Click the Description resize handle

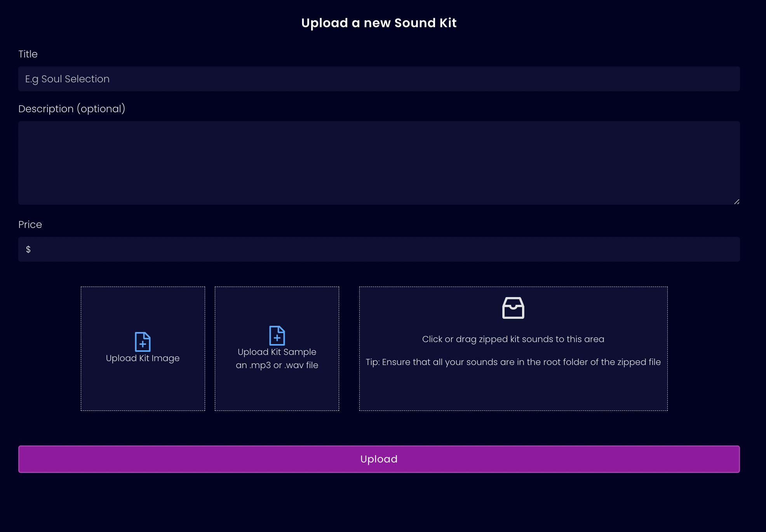coord(736,202)
